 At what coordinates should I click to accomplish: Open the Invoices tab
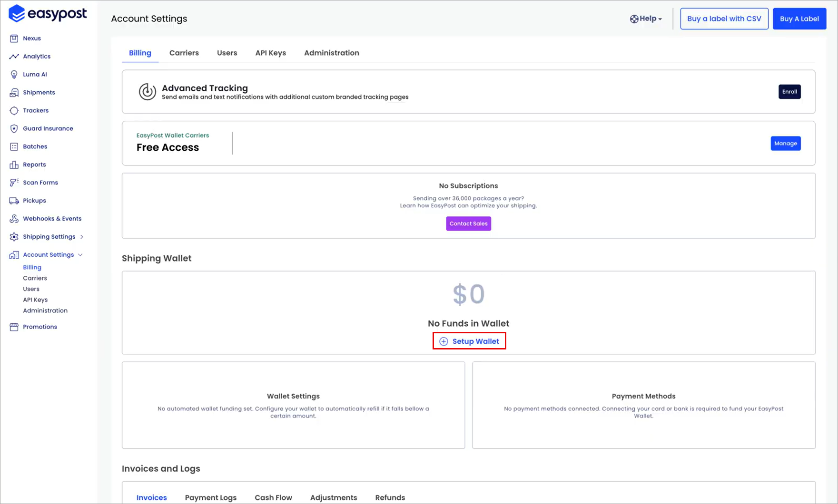[152, 498]
